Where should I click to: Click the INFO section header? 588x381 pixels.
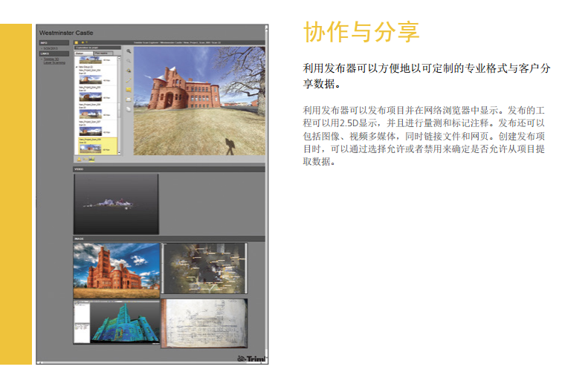coord(45,43)
